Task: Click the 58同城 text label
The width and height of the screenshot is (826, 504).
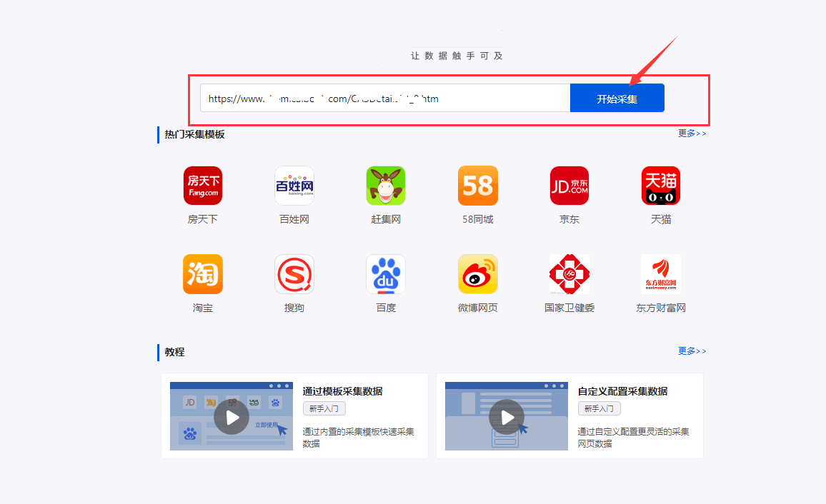Action: pyautogui.click(x=478, y=219)
